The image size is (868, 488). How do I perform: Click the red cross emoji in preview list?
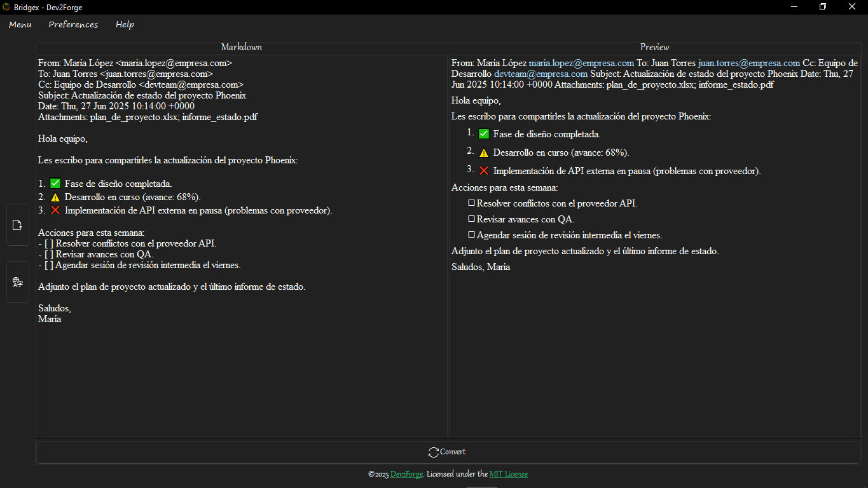[x=484, y=171]
